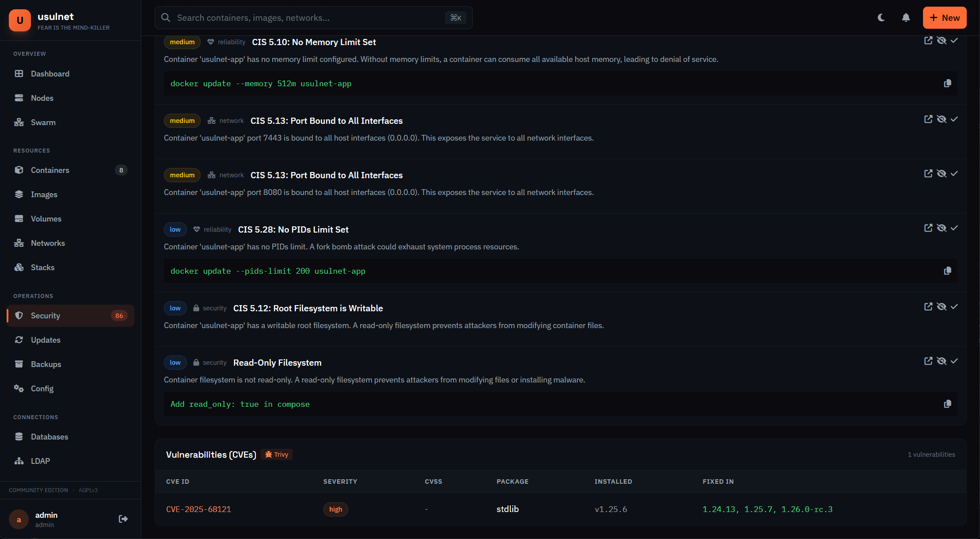Viewport: 980px width, 539px height.
Task: Open the Backups section
Action: point(46,364)
